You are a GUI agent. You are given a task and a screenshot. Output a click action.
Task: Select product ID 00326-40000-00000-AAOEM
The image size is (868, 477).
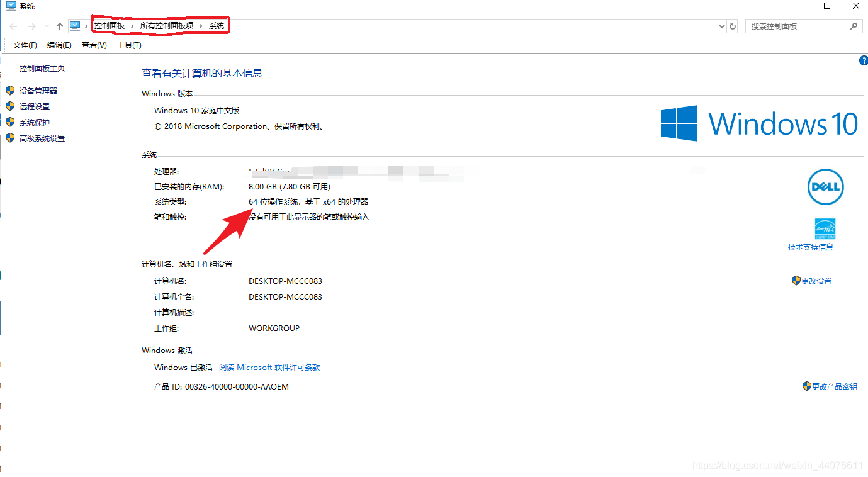[x=237, y=387]
